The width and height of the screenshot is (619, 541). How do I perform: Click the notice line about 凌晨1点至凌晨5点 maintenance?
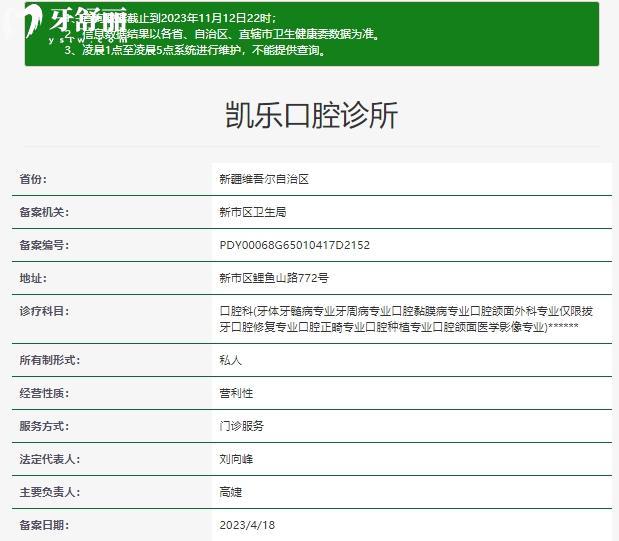[196, 50]
